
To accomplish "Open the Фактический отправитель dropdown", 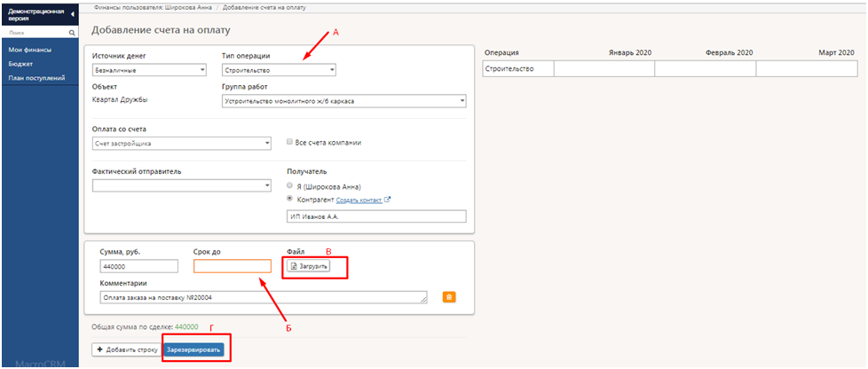I will (181, 185).
